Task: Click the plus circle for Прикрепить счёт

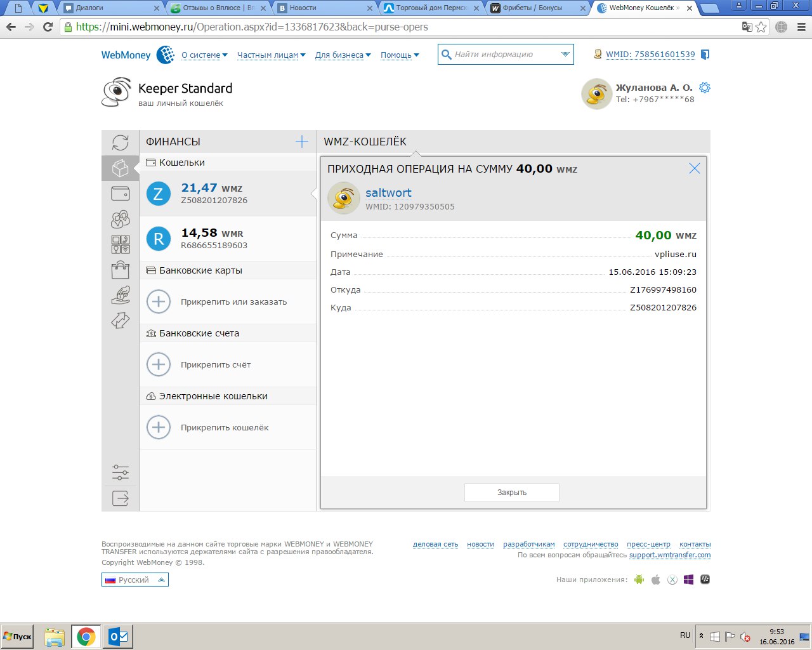Action: click(159, 364)
